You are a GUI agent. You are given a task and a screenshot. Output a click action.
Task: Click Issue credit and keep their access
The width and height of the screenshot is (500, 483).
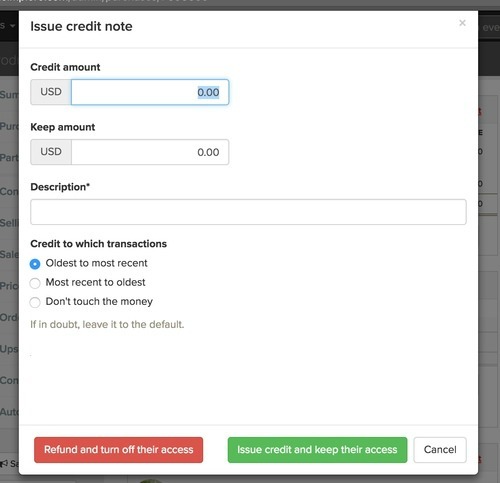317,450
